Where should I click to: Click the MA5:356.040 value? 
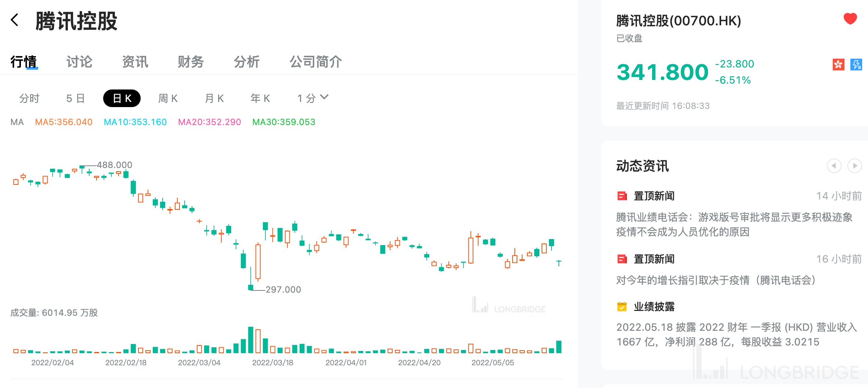[64, 122]
